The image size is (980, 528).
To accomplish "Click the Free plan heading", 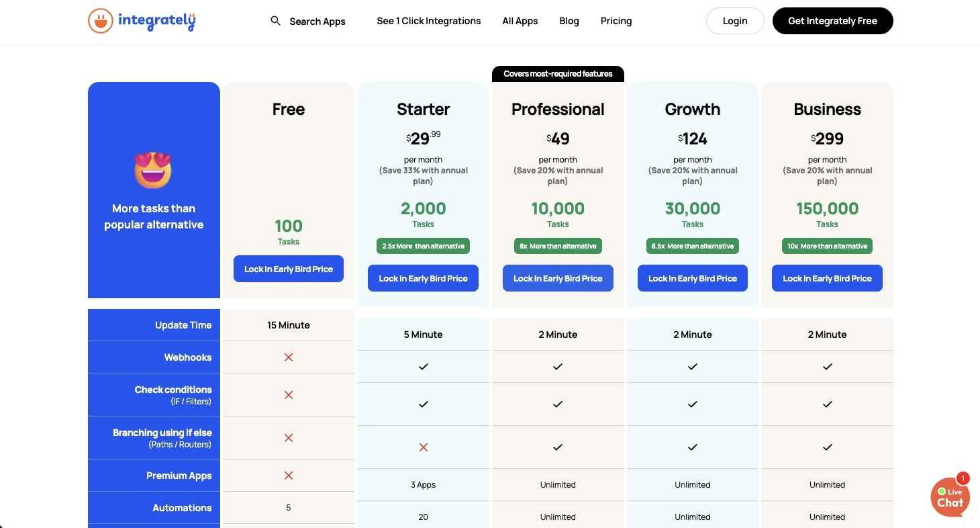I will [289, 109].
